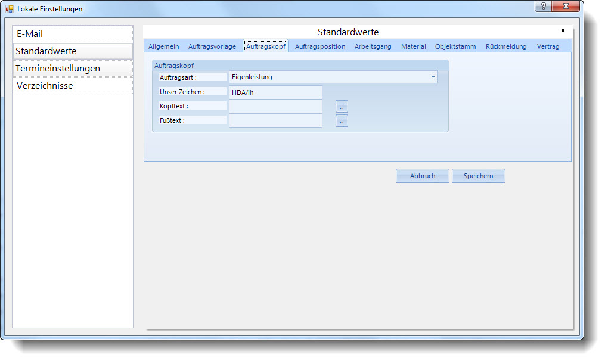
Task: Click the Auftragskopf group box heading
Action: [x=174, y=66]
